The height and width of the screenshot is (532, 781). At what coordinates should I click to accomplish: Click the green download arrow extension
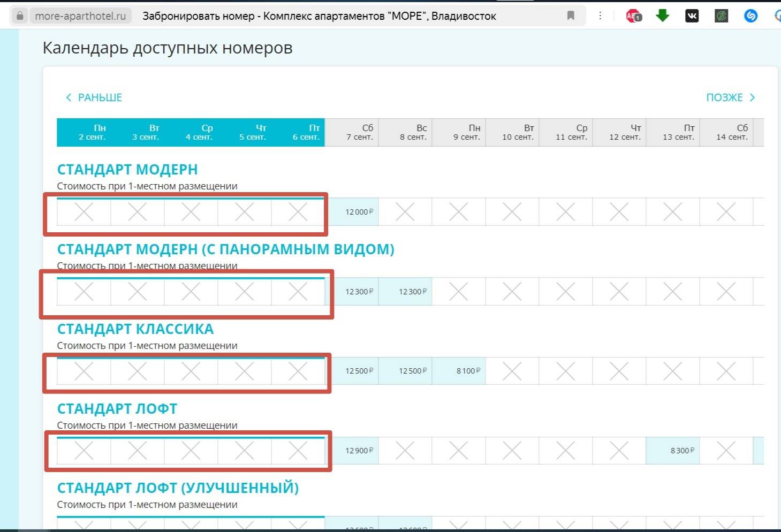(x=663, y=16)
